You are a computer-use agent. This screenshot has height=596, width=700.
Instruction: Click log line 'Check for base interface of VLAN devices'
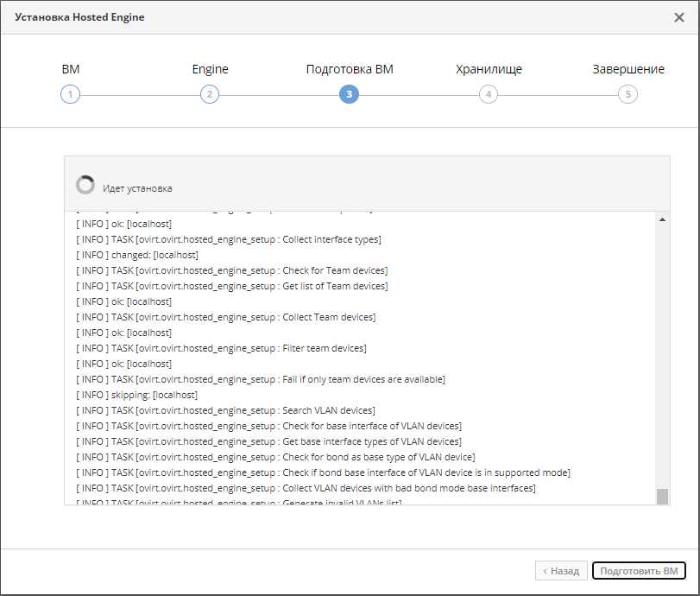point(268,426)
